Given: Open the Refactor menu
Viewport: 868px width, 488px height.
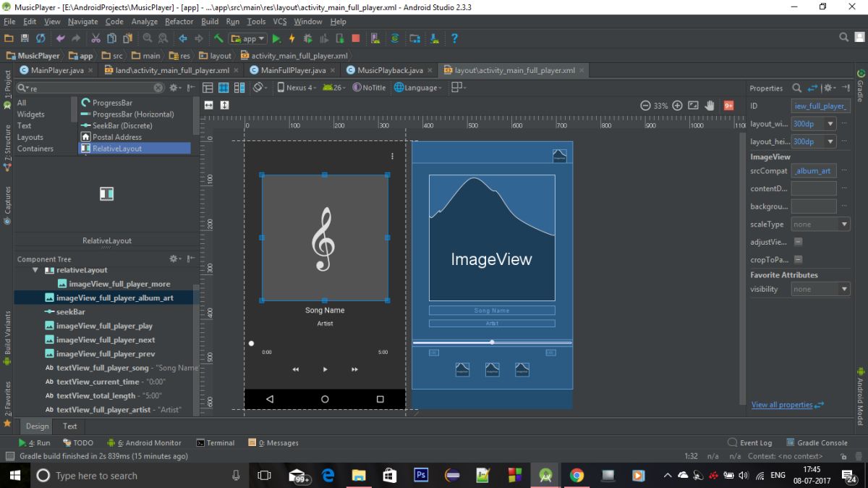Looking at the screenshot, I should [x=179, y=22].
